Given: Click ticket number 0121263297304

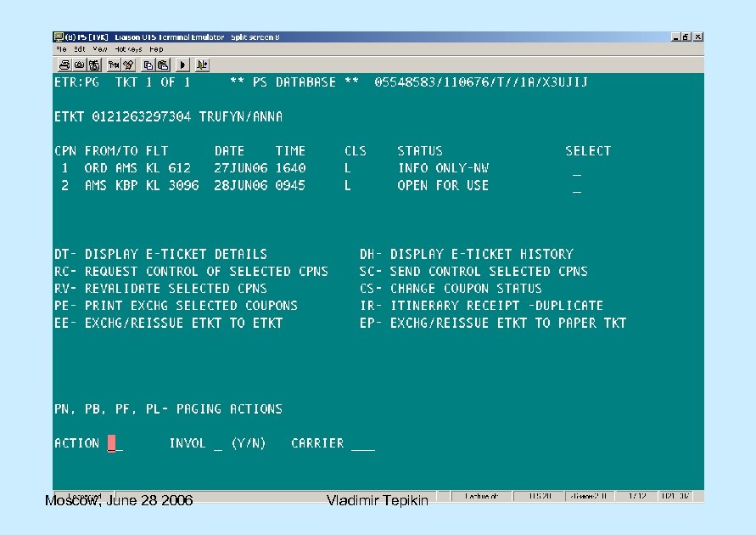Looking at the screenshot, I should (x=141, y=116).
